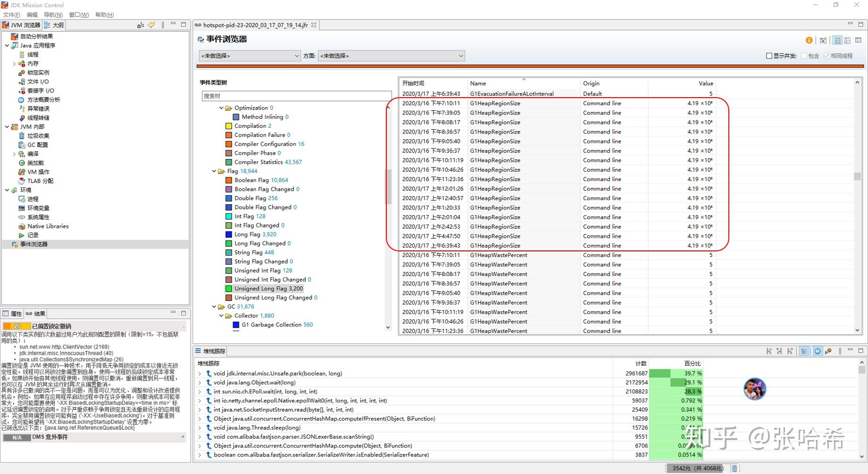Click the locked tree icon in the outline toolbar
The width and height of the screenshot is (868, 474).
(141, 25)
